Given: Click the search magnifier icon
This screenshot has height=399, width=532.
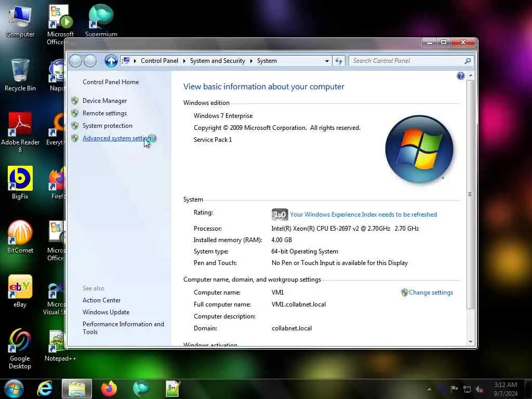Looking at the screenshot, I should click(468, 61).
